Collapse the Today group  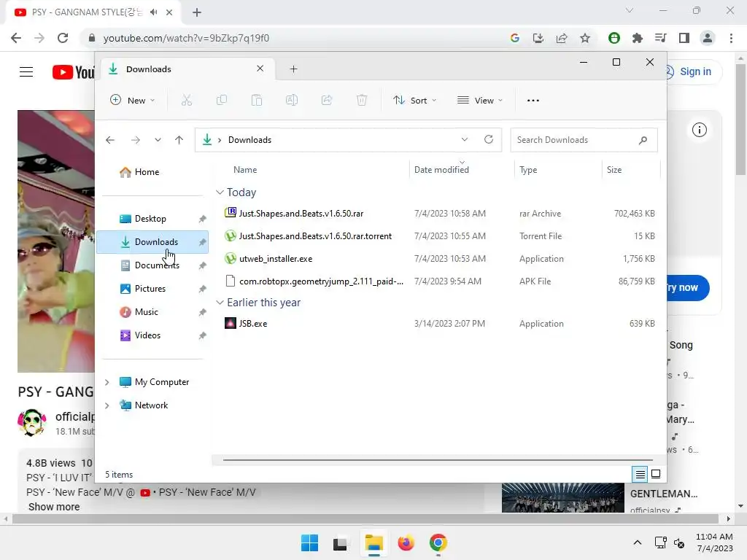click(220, 192)
